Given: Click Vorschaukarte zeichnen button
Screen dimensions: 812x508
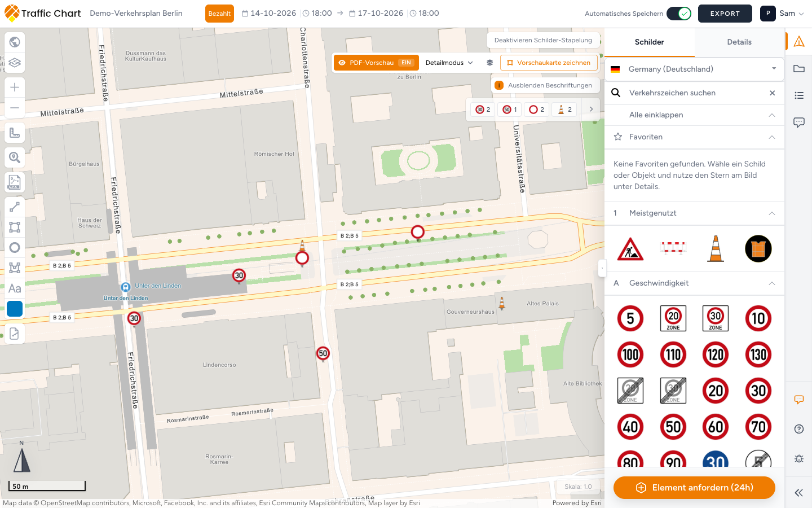Looking at the screenshot, I should [549, 63].
